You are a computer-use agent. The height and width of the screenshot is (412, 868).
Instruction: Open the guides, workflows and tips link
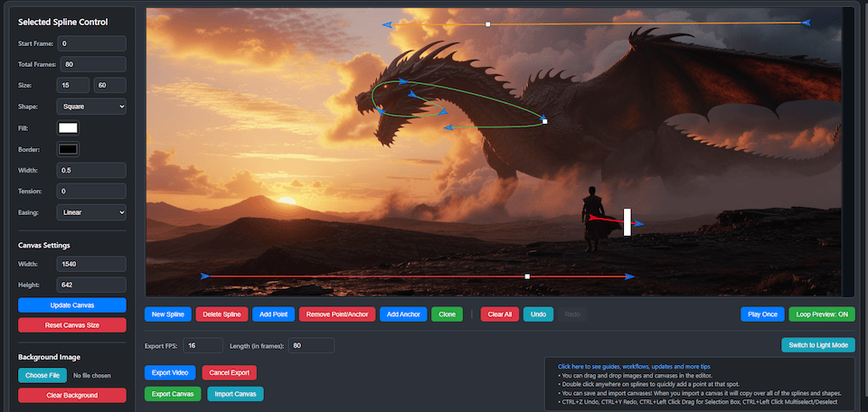point(634,366)
